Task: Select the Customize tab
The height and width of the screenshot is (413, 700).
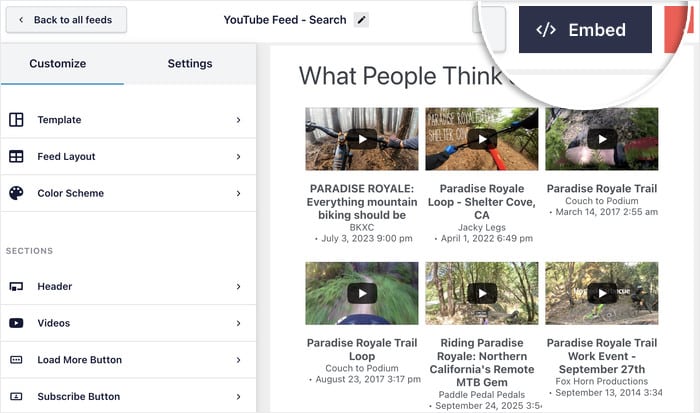Action: pyautogui.click(x=57, y=64)
